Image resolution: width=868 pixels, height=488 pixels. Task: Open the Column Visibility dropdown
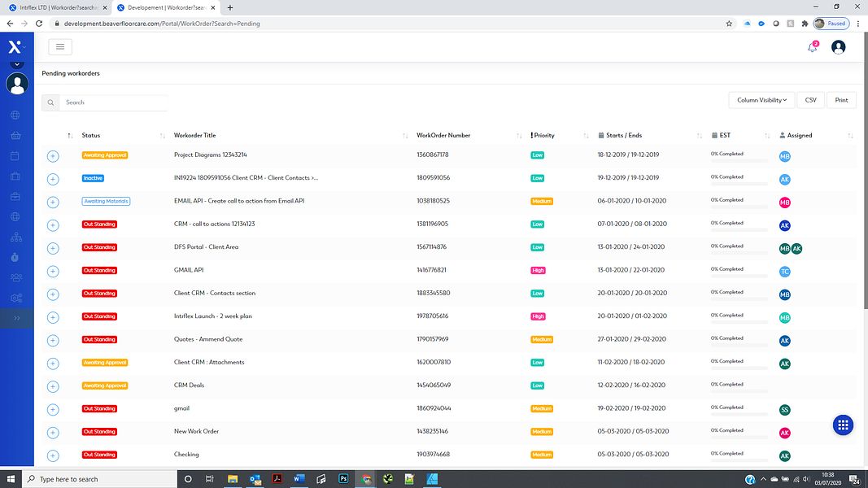761,100
